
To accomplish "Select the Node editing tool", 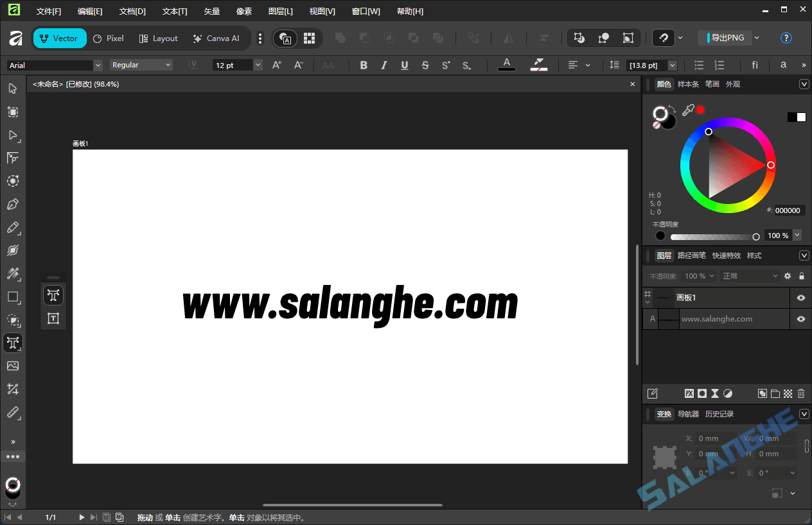I will click(x=13, y=135).
